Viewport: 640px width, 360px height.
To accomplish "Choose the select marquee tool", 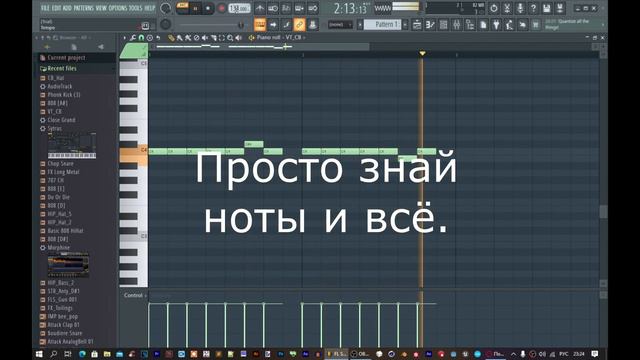I will 222,38.
